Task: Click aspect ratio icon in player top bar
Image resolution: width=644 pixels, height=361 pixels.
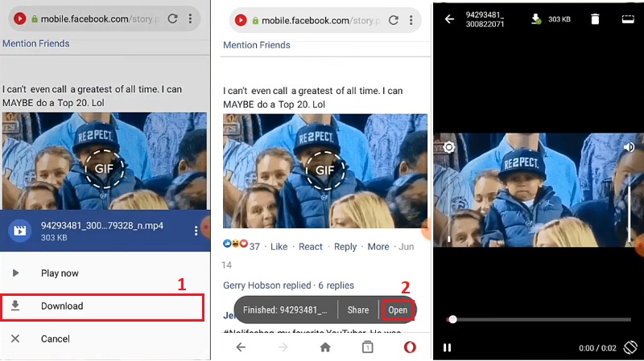Action: coord(628,19)
